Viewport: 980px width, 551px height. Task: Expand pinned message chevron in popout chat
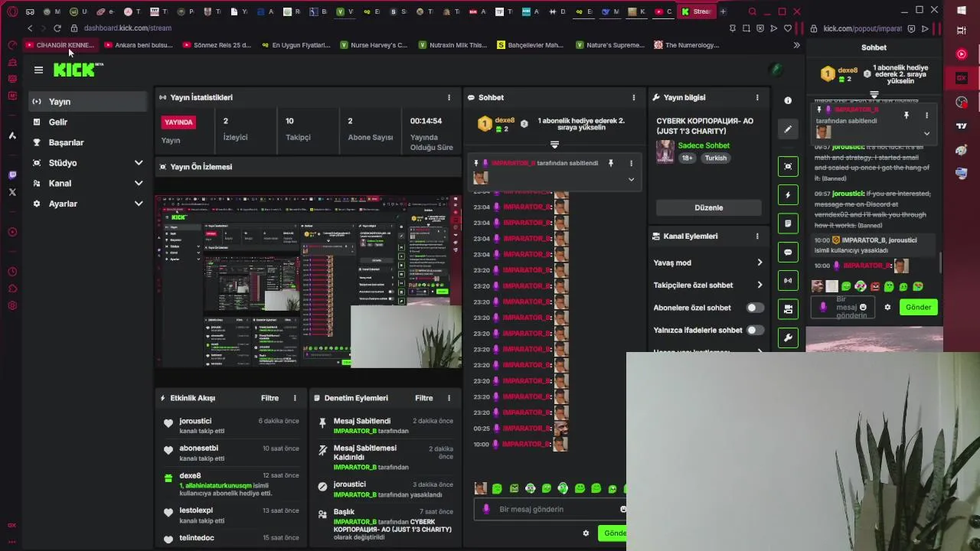(x=926, y=133)
